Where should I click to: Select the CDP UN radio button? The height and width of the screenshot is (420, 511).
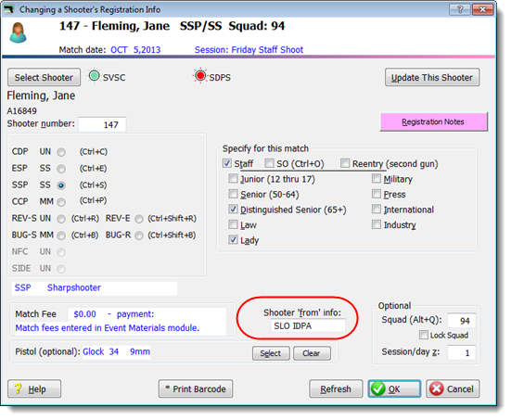tap(61, 152)
